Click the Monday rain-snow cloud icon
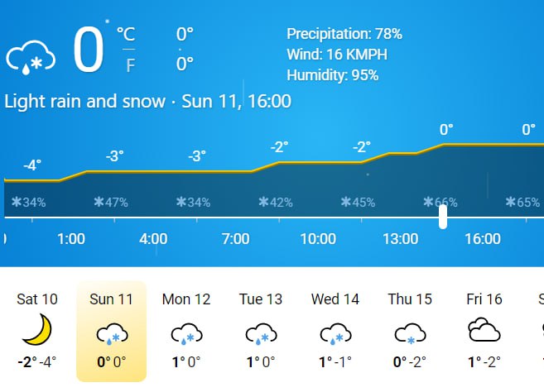Image resolution: width=544 pixels, height=392 pixels. (x=186, y=334)
